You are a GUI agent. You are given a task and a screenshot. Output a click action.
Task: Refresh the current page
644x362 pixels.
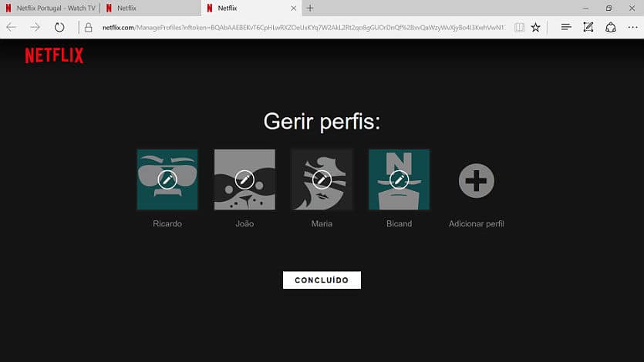coord(59,27)
